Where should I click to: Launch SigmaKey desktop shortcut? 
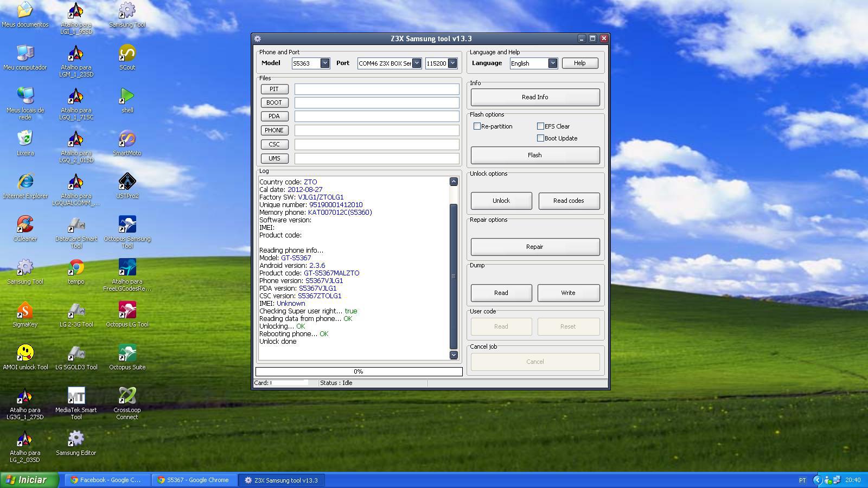(25, 314)
